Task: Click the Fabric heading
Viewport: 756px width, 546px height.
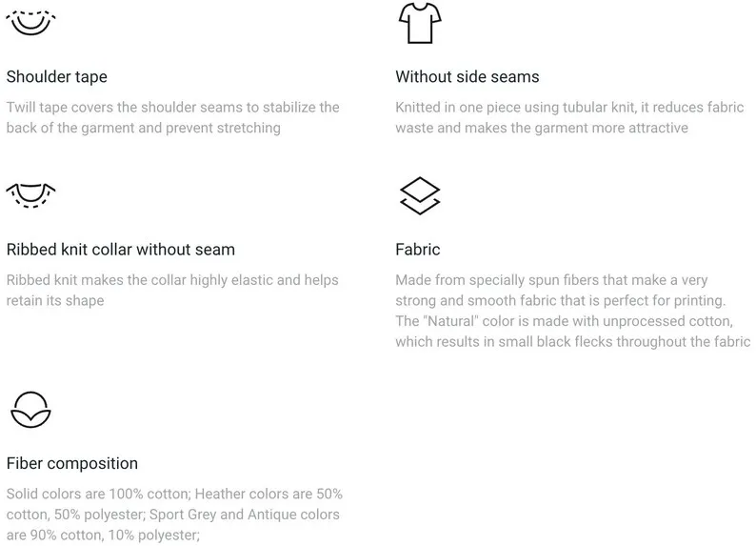Action: [x=418, y=250]
